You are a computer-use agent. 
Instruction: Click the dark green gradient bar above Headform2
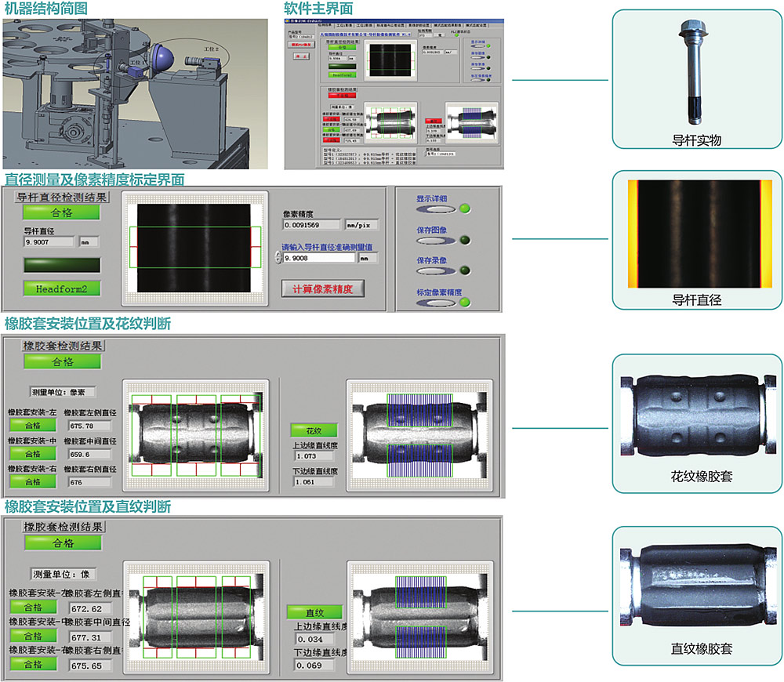click(x=62, y=266)
